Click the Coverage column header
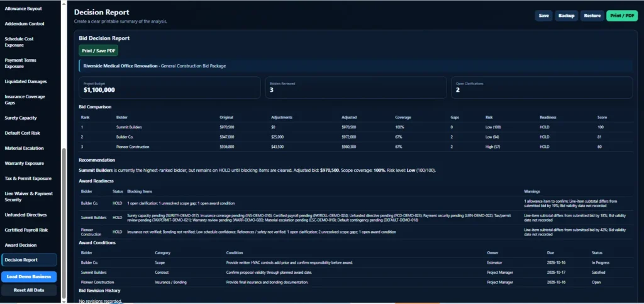 pos(403,117)
